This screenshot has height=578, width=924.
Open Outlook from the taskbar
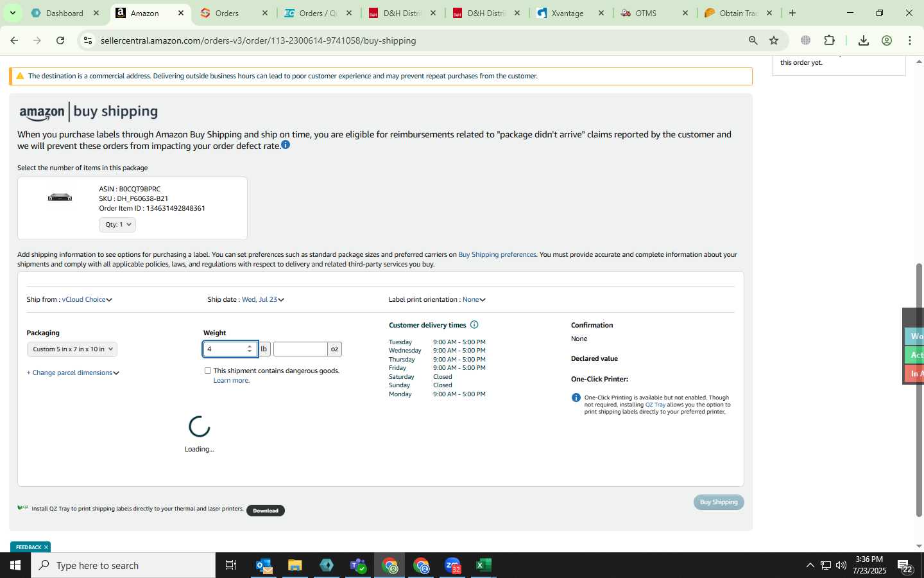pyautogui.click(x=264, y=565)
